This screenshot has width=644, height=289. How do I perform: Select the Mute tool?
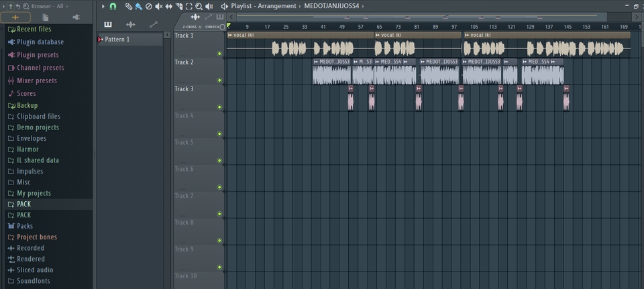158,6
